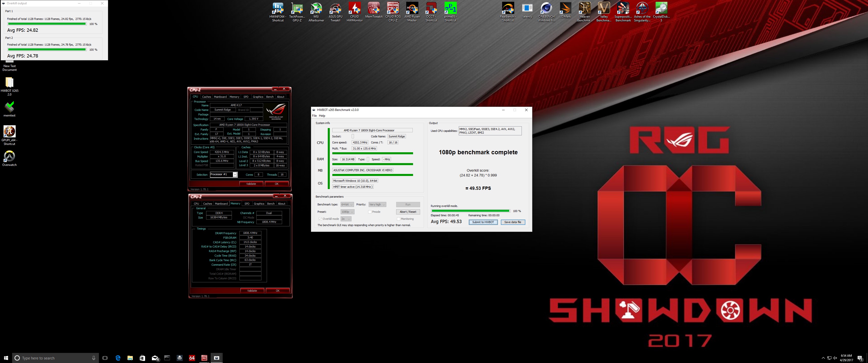The image size is (868, 363).
Task: Click the Run button in HWBOT x265
Action: pyautogui.click(x=408, y=204)
